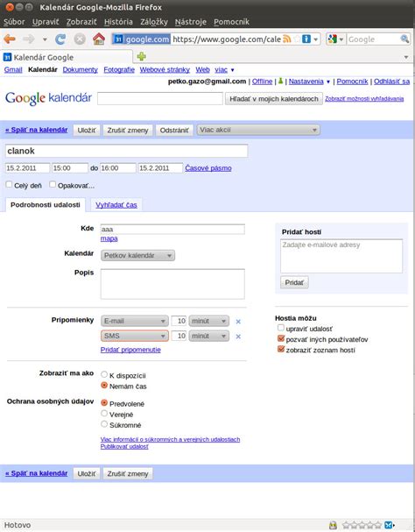Click the green Labs flask icon

[280, 82]
